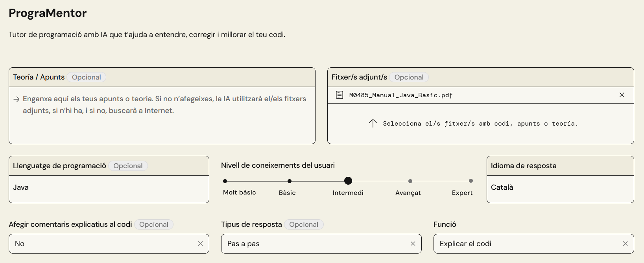644x263 pixels.
Task: Set knowledge level to Avançat
Action: pos(410,181)
